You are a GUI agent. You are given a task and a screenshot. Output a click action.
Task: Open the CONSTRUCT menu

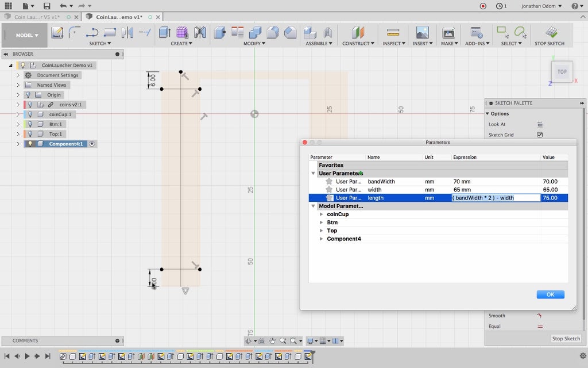coord(358,43)
